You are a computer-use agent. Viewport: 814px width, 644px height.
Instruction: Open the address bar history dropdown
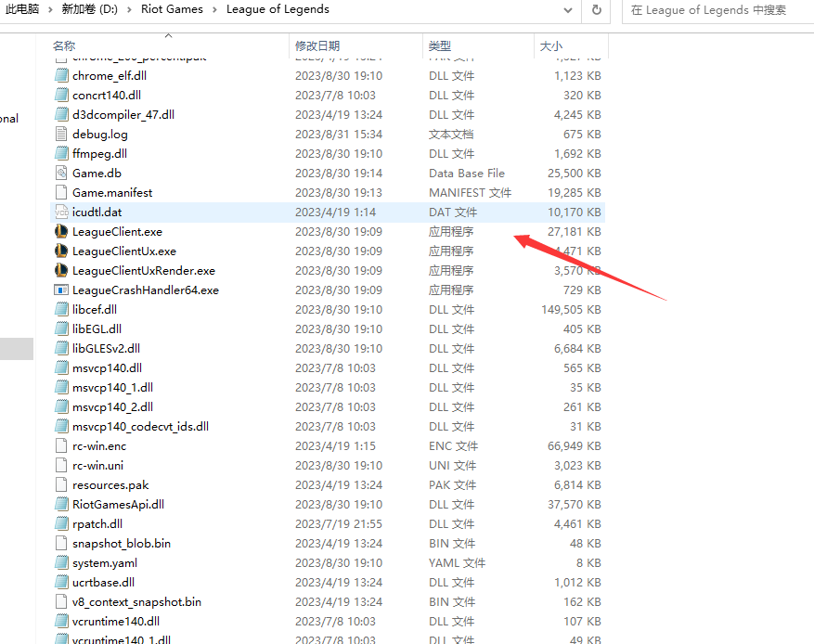pyautogui.click(x=568, y=10)
